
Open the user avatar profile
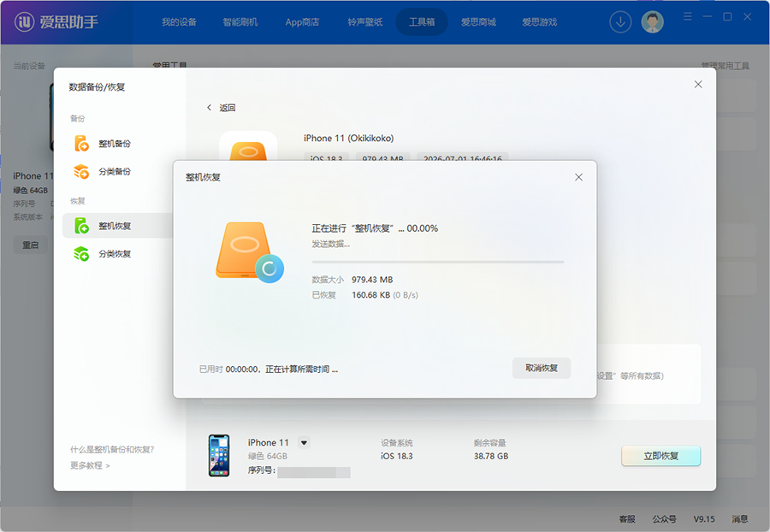pyautogui.click(x=652, y=22)
